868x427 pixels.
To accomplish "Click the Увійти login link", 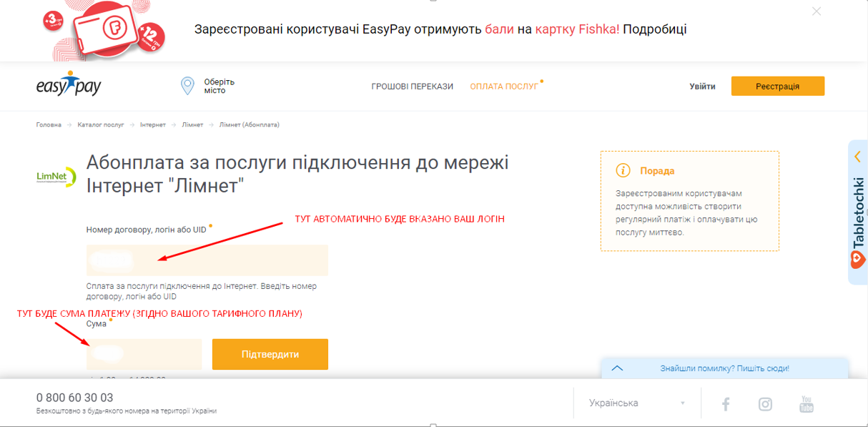I will [702, 87].
